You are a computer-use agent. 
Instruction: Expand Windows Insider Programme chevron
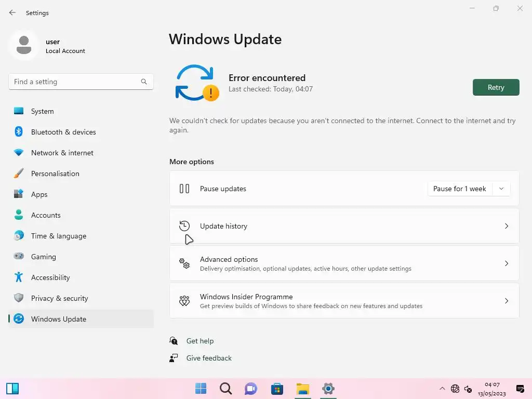(x=506, y=301)
